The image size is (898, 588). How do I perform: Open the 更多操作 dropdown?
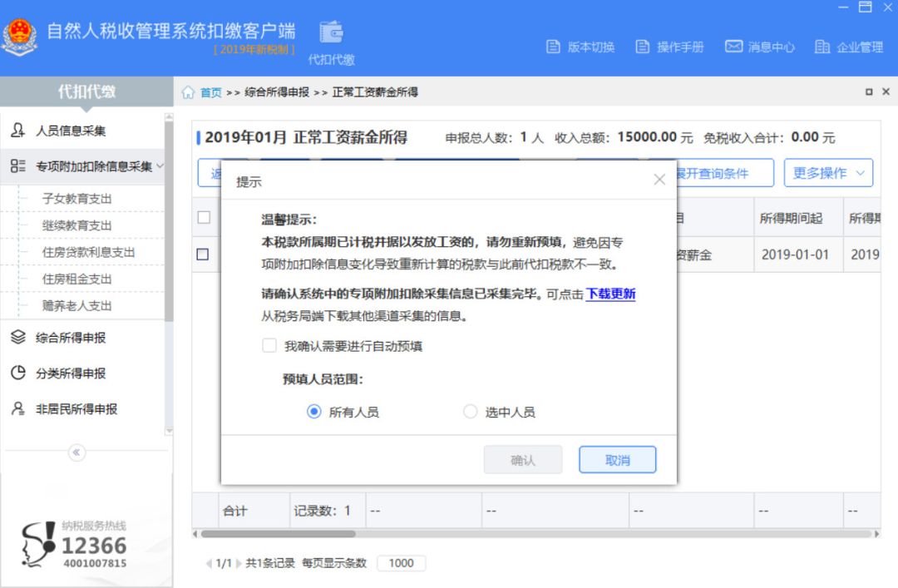828,172
